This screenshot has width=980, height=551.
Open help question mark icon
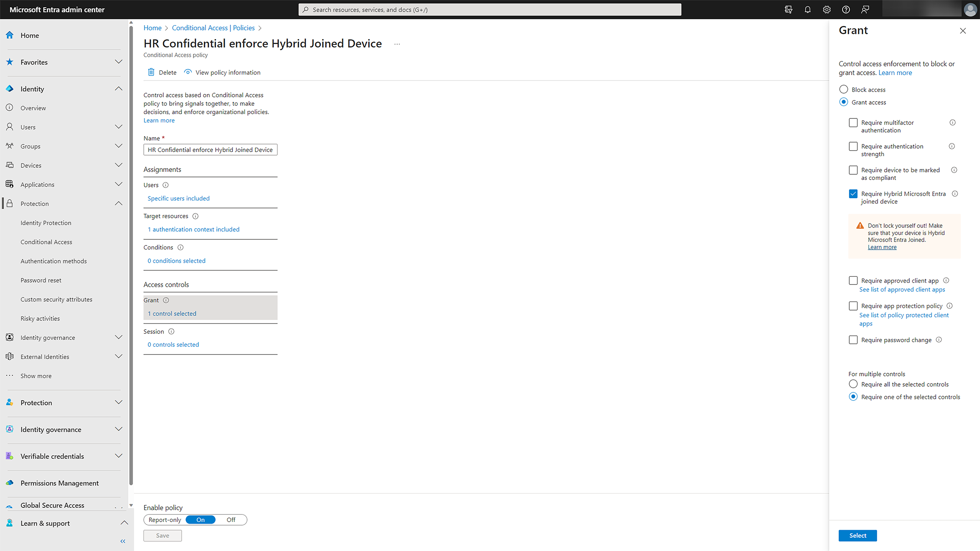[846, 10]
